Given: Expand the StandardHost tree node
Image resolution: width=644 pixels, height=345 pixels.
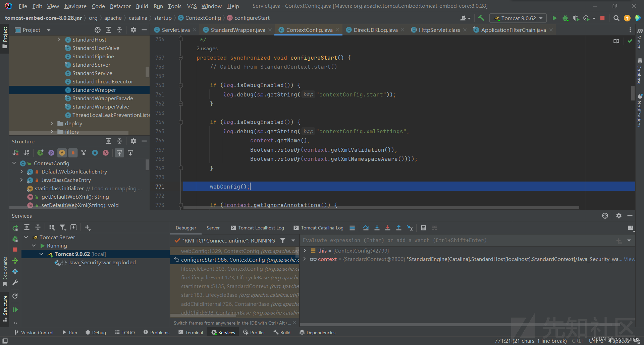Looking at the screenshot, I should coord(59,40).
